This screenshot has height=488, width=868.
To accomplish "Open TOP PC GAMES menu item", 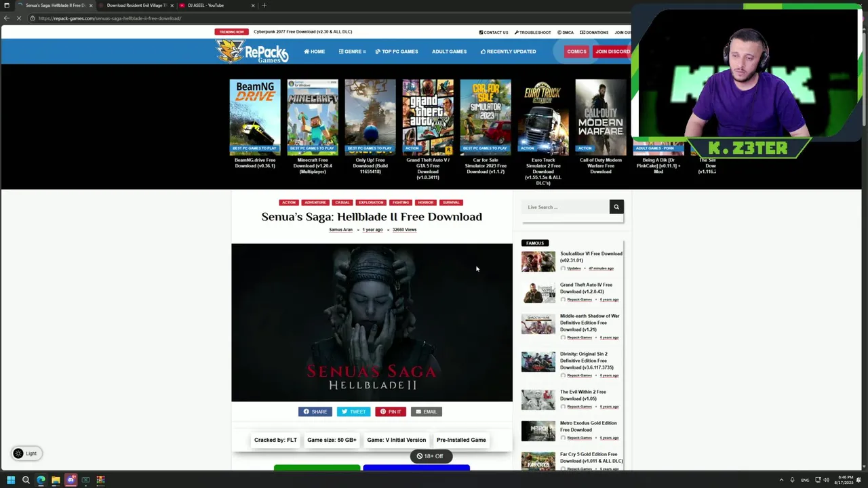I will point(397,52).
